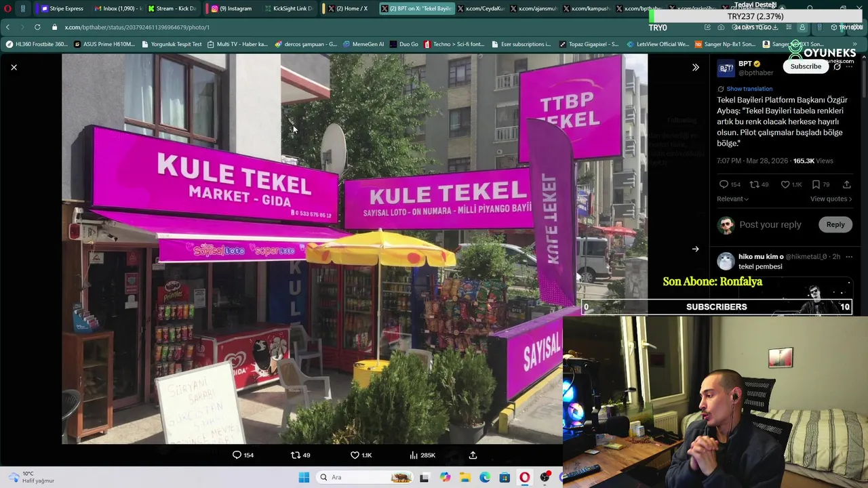The image size is (868, 488).
Task: Open Multi TV - Haber bookmark
Action: pyautogui.click(x=237, y=44)
